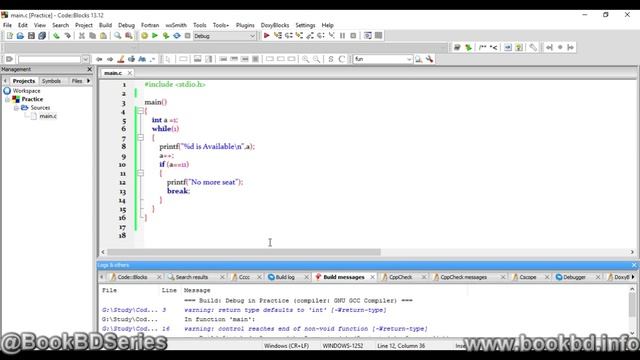The image size is (640, 360).
Task: Copy selection with toolbar icon
Action: 93,36
